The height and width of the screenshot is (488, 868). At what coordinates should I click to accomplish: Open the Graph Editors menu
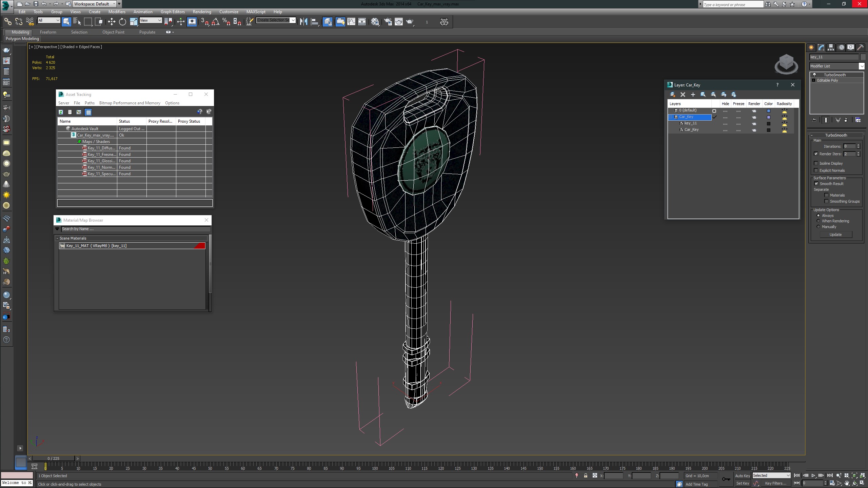click(x=173, y=12)
